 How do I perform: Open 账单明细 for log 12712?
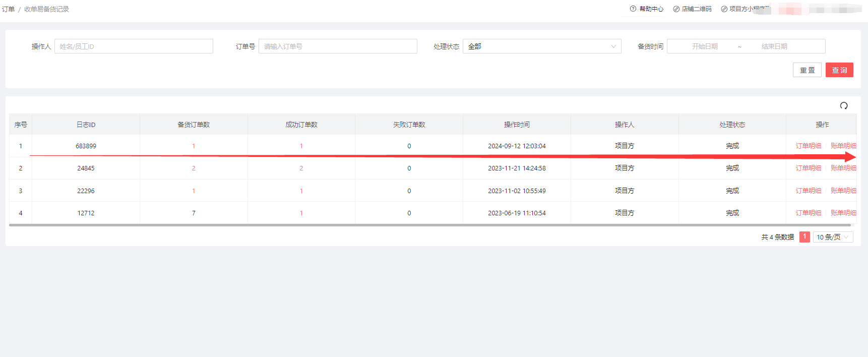843,213
